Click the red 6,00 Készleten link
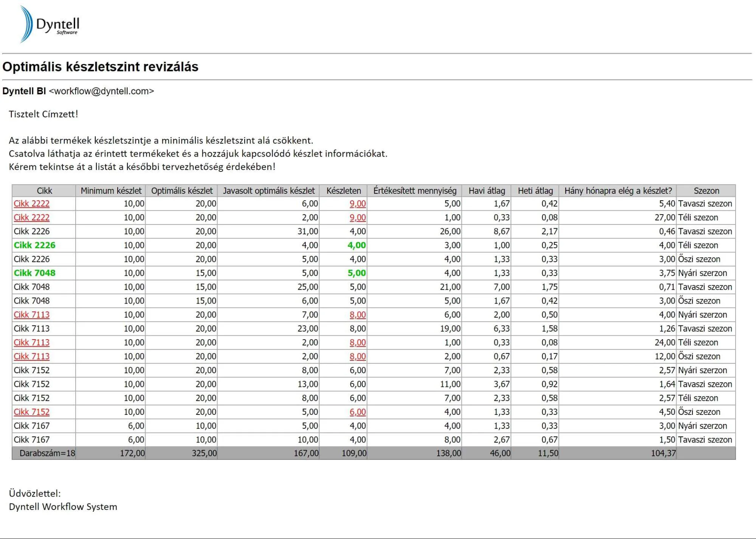 (358, 412)
